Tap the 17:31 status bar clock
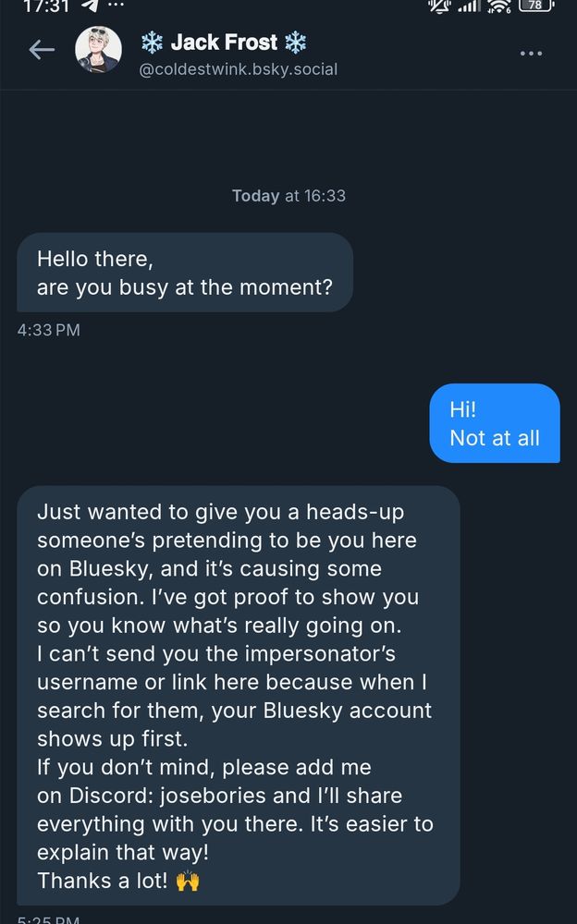Screen dimensions: 577x924 [44, 6]
